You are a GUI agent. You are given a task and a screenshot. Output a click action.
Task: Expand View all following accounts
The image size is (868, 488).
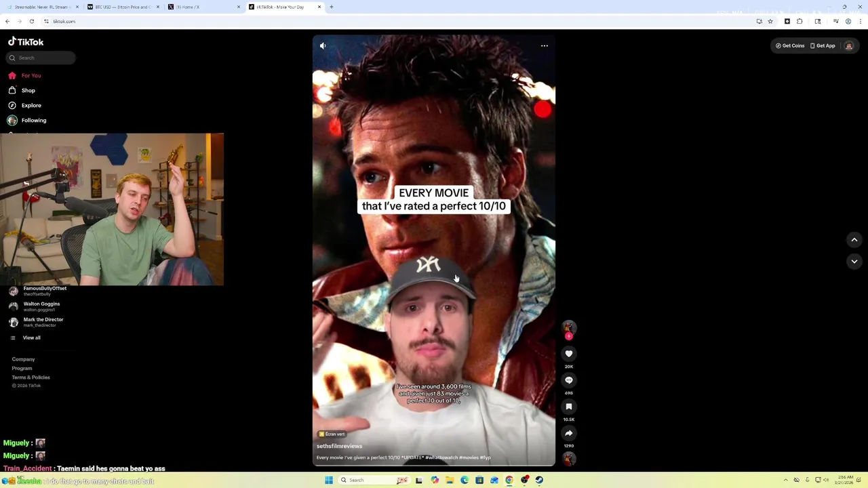tap(26, 338)
